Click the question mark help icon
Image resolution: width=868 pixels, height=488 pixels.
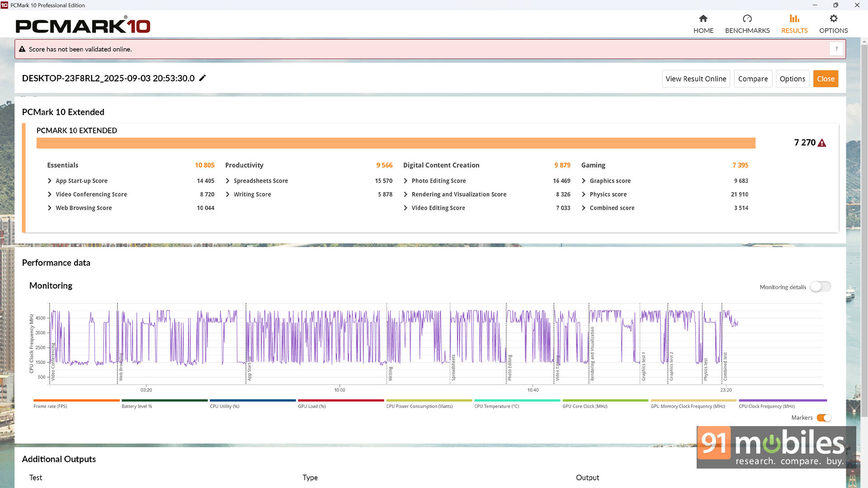[836, 49]
